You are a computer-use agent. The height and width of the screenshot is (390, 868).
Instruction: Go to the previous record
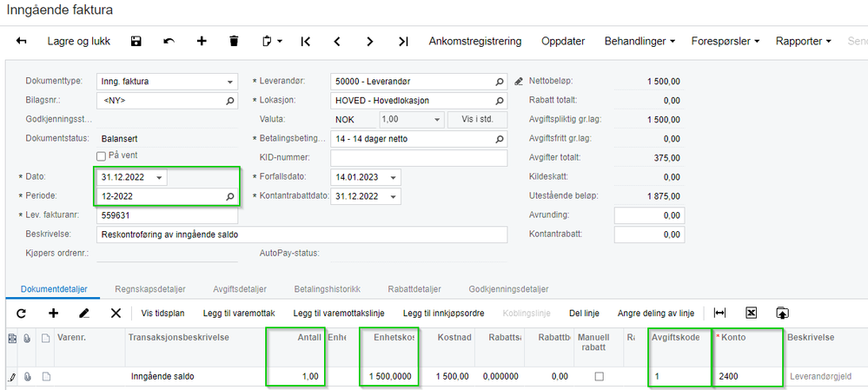click(337, 41)
